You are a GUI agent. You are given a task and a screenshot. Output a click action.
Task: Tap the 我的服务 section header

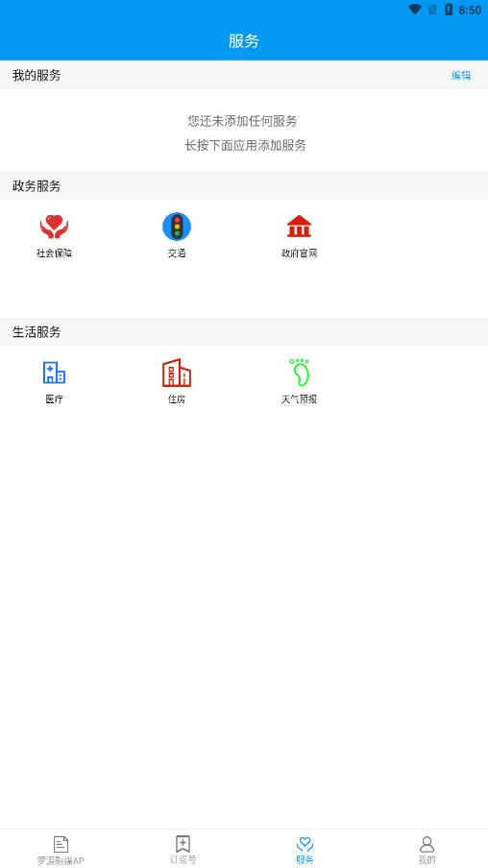click(37, 75)
